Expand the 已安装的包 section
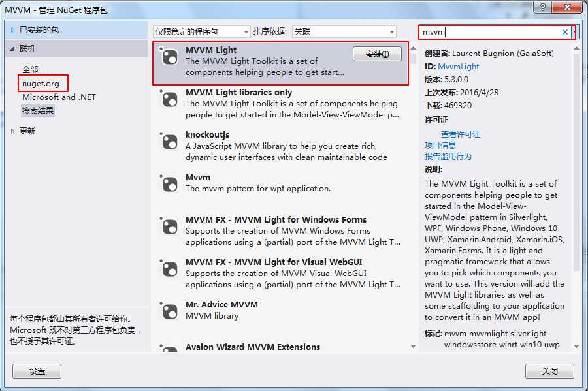 12,30
